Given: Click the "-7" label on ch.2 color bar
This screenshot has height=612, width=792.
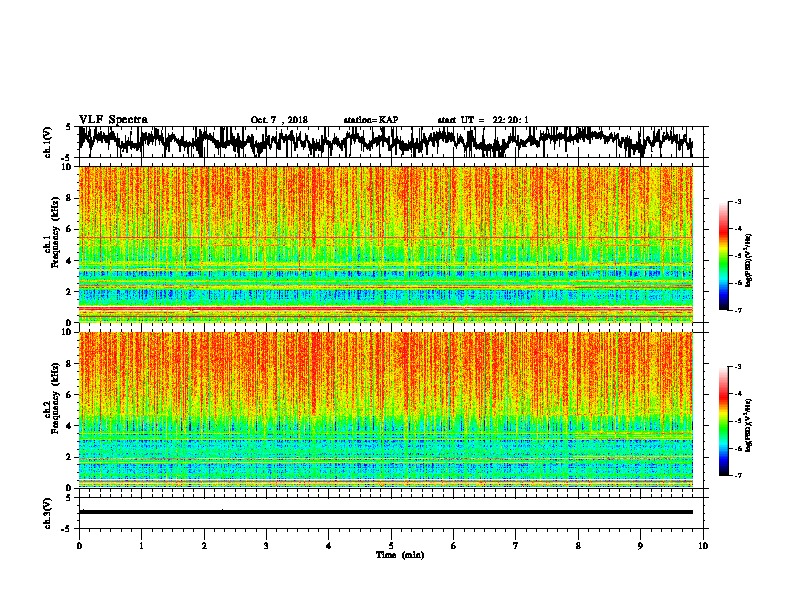Looking at the screenshot, I should coord(738,475).
